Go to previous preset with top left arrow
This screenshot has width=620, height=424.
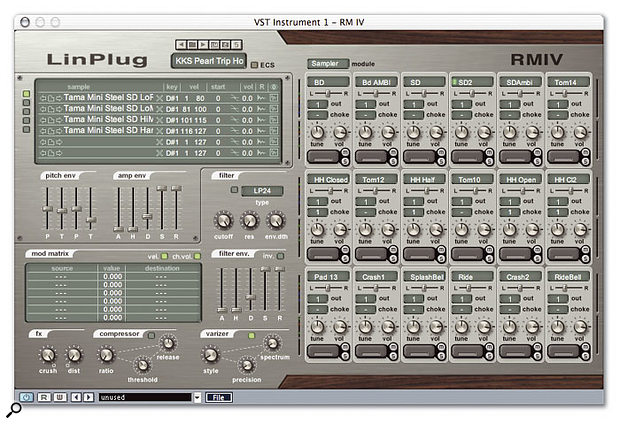181,44
